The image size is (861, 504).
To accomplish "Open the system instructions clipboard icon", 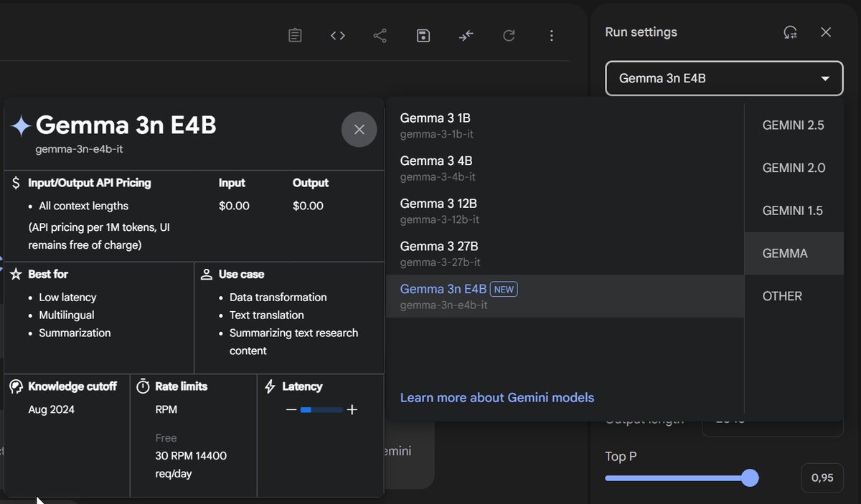I will point(295,35).
